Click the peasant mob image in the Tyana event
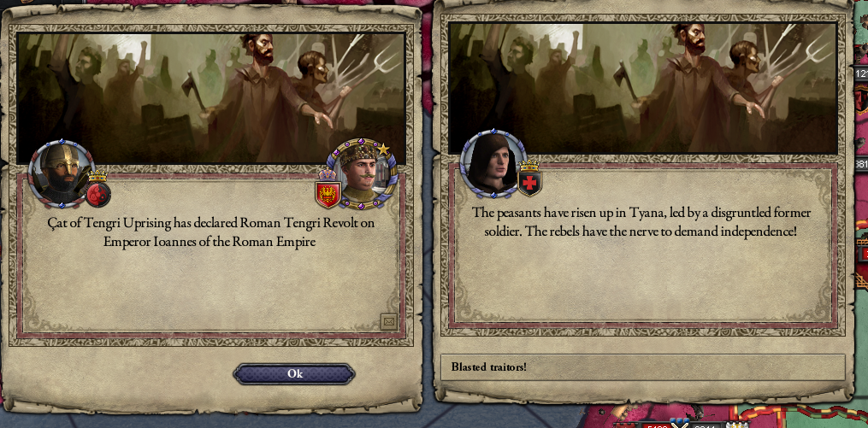Screen dimensions: 868x428 pos(642,88)
